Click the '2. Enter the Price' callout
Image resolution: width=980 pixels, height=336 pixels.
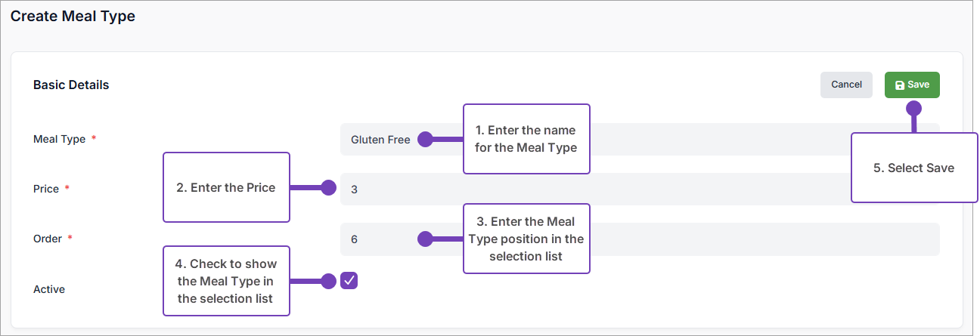click(x=227, y=187)
